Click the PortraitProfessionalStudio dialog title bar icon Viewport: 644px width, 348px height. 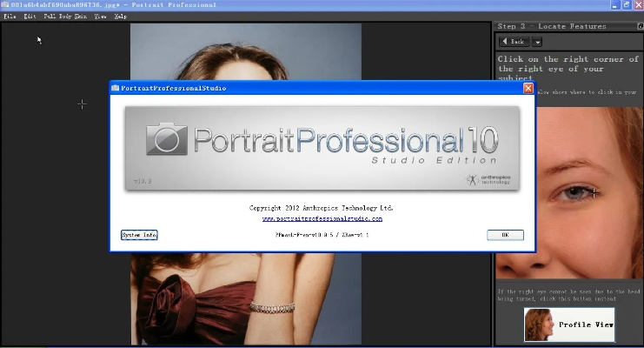click(115, 88)
